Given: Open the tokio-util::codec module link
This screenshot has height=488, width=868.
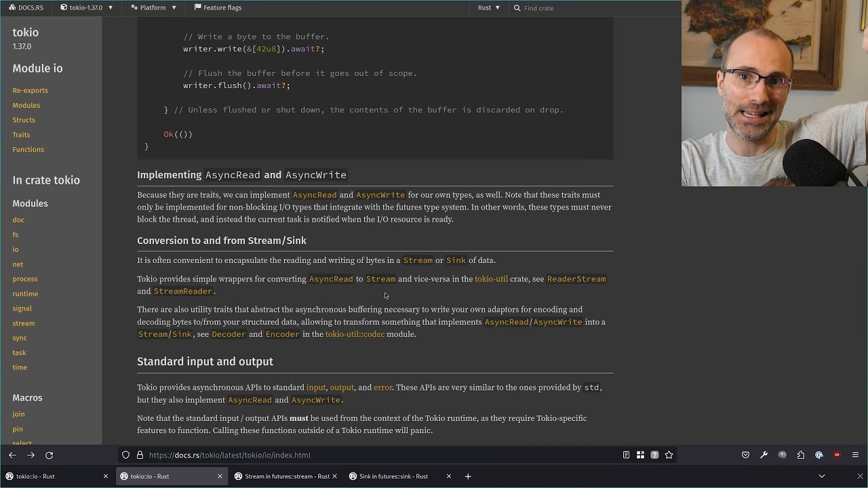Looking at the screenshot, I should click(355, 334).
